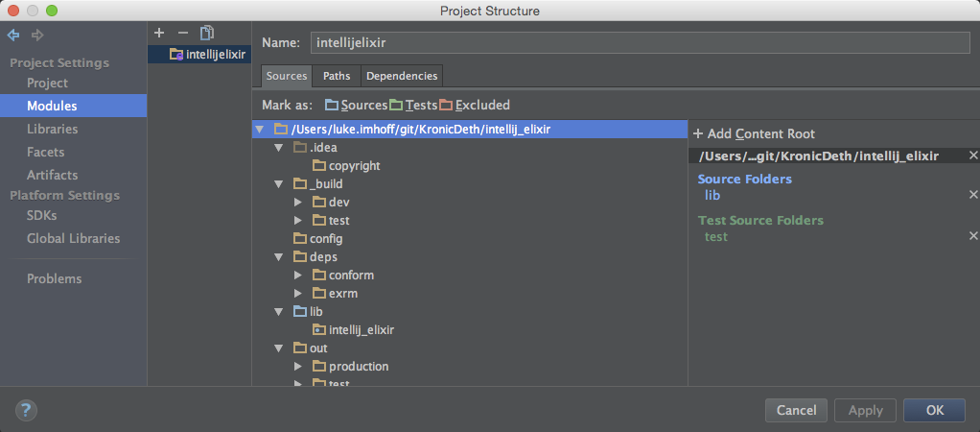
Task: Remove the lib source folder
Action: 973,195
